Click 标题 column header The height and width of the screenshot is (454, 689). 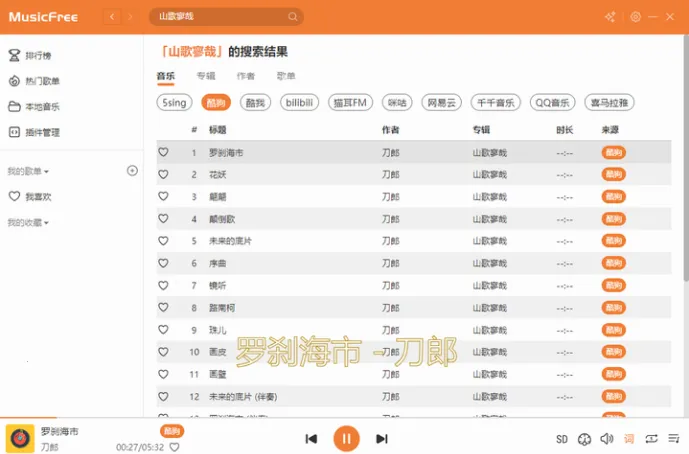(218, 130)
